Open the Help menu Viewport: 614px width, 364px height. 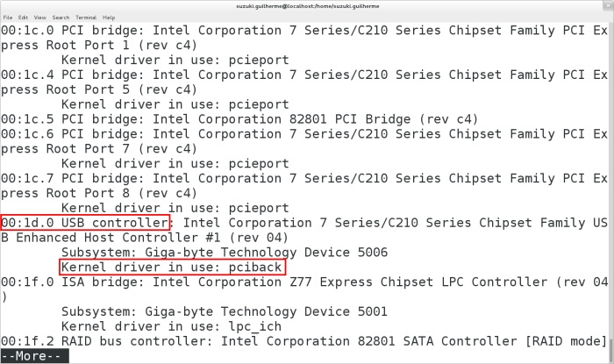pyautogui.click(x=109, y=17)
